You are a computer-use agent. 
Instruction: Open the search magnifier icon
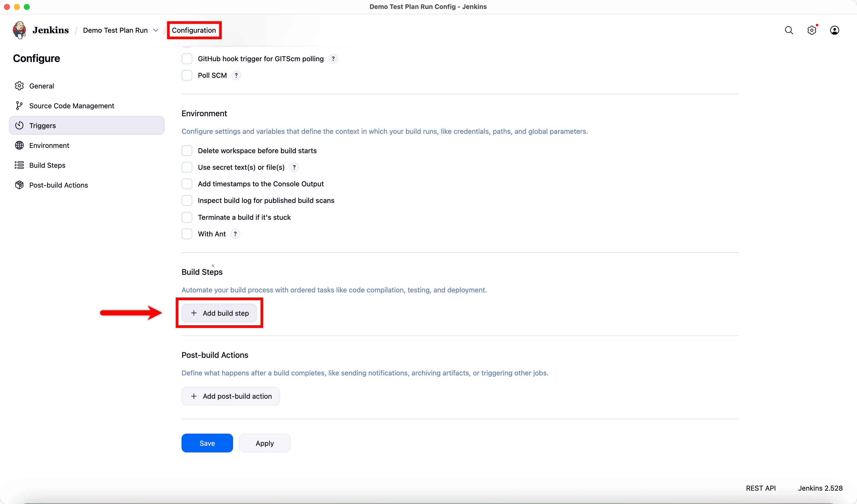coord(789,30)
